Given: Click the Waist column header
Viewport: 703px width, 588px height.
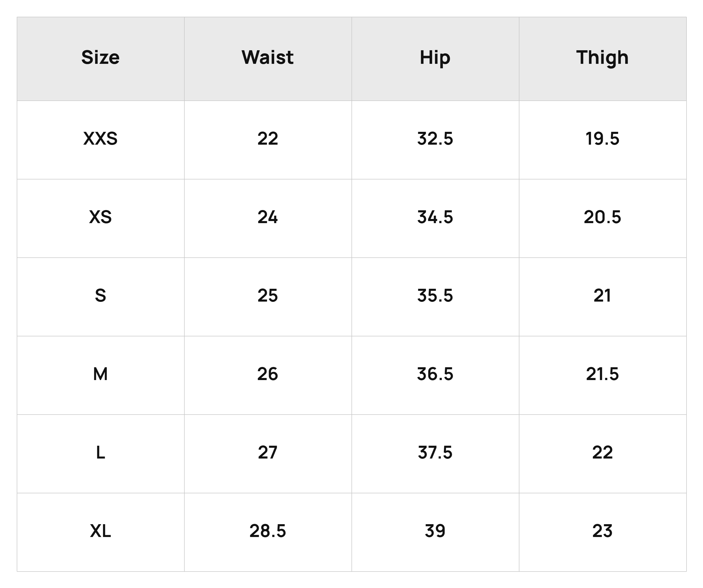Looking at the screenshot, I should click(268, 59).
